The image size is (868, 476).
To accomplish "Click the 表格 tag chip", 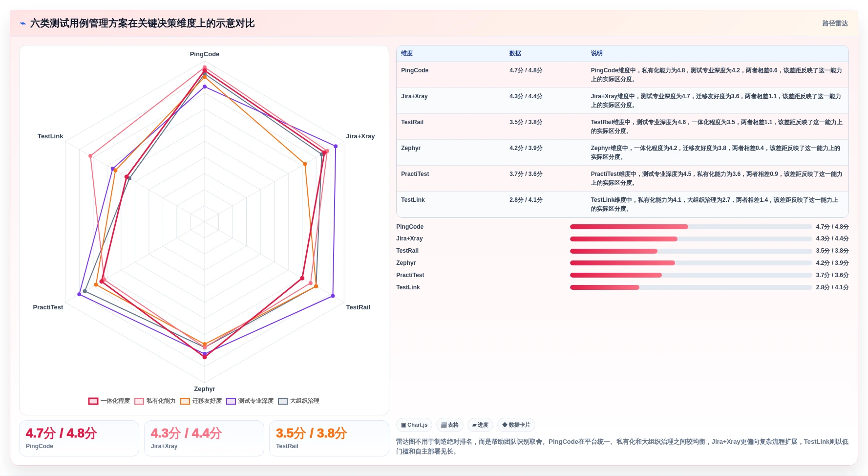I will pos(450,425).
